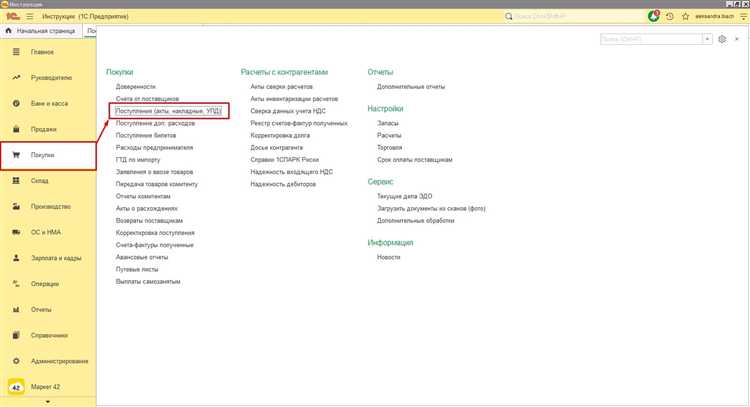The height and width of the screenshot is (407, 750).
Task: Open Авансовые отчеты link
Action: pyautogui.click(x=142, y=257)
